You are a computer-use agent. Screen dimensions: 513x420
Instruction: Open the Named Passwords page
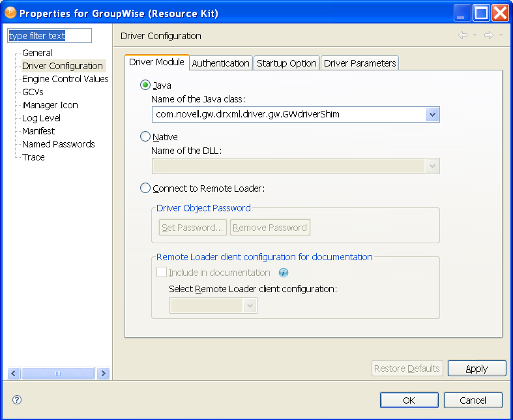(59, 144)
